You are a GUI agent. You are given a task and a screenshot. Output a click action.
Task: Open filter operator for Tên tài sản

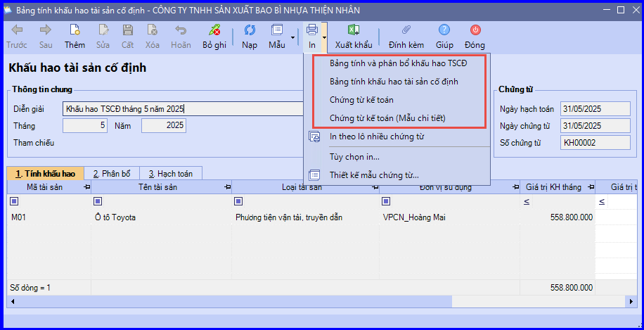point(98,201)
